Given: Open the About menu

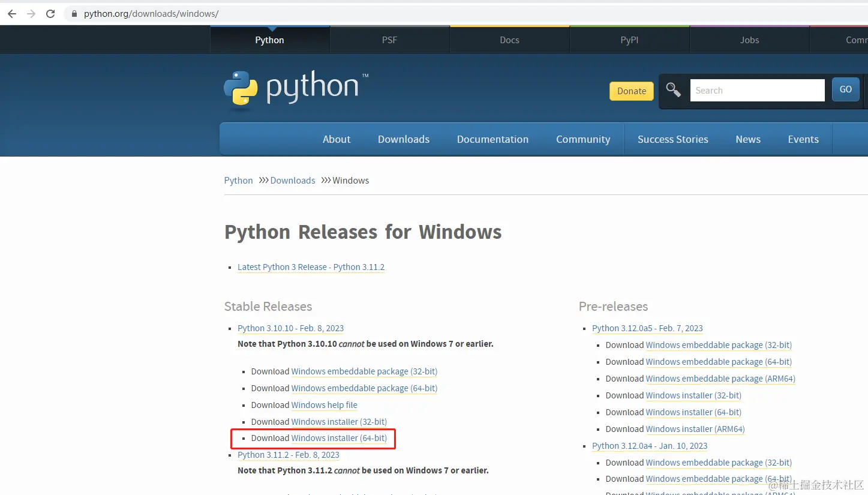Looking at the screenshot, I should pyautogui.click(x=337, y=139).
